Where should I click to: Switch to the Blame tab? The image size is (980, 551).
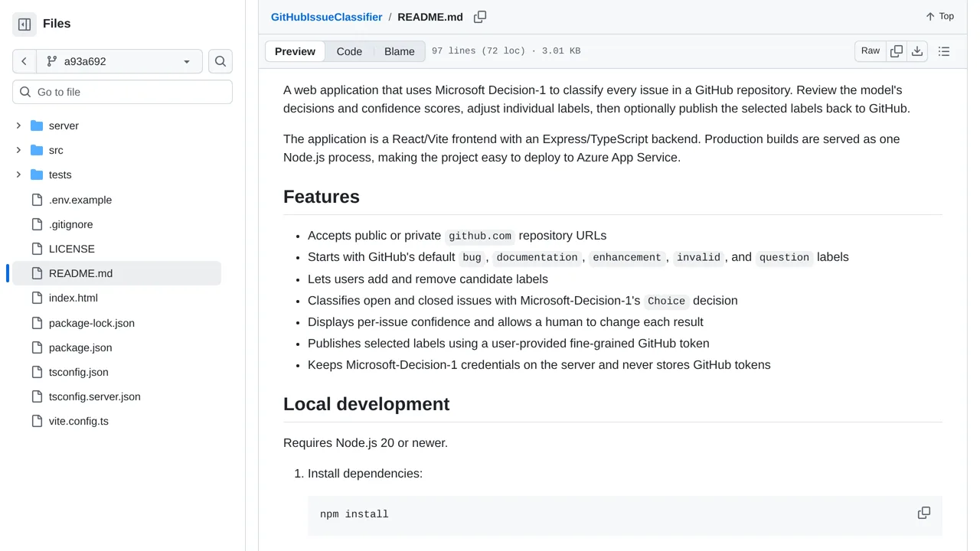click(400, 51)
